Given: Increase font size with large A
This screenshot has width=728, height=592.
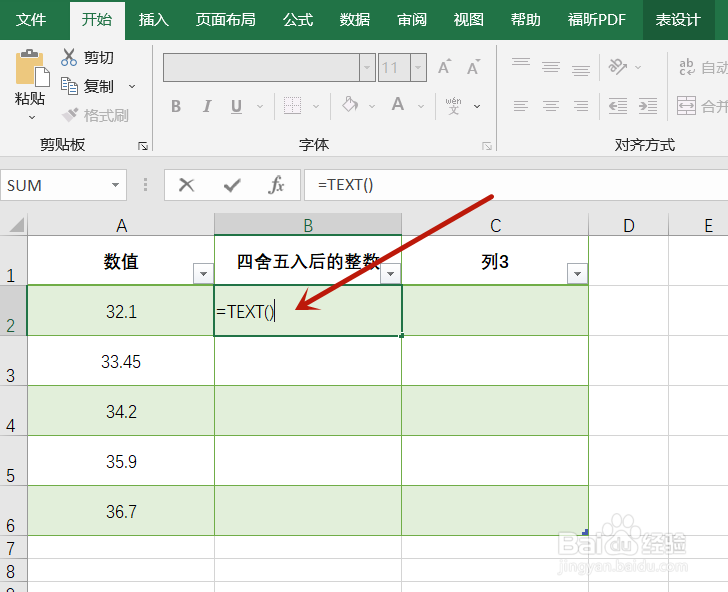Looking at the screenshot, I should (444, 67).
